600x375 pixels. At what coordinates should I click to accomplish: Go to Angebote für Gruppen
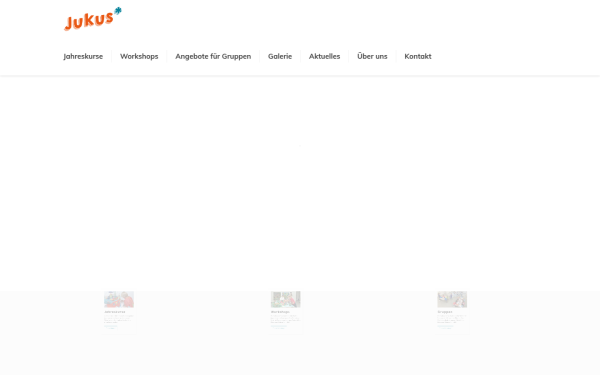coord(213,56)
